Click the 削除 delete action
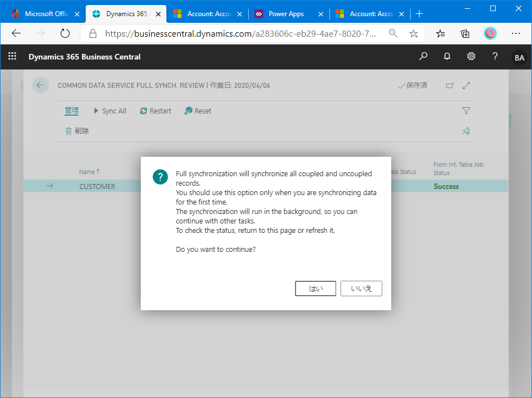Viewport: 532px width, 398px height. 77,131
